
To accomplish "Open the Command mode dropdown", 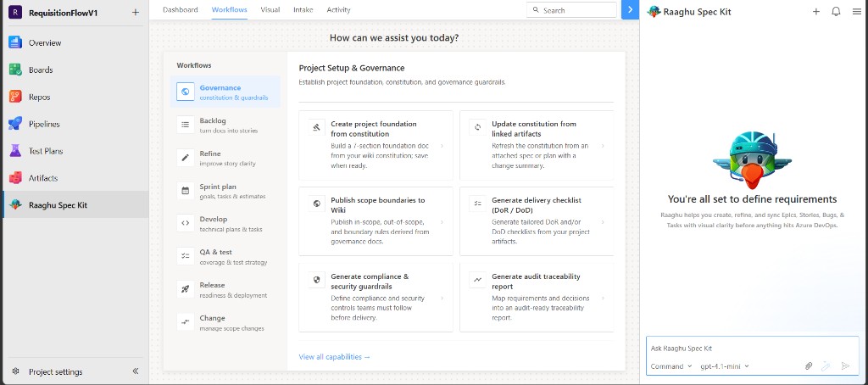I will (x=671, y=366).
